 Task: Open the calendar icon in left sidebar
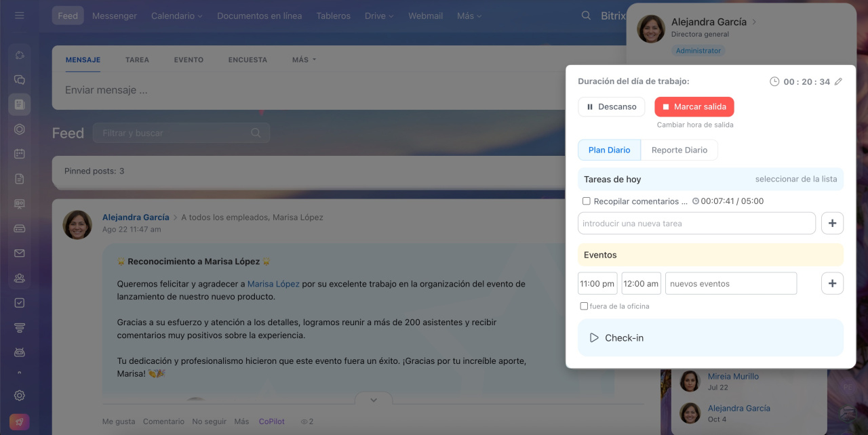(x=20, y=154)
